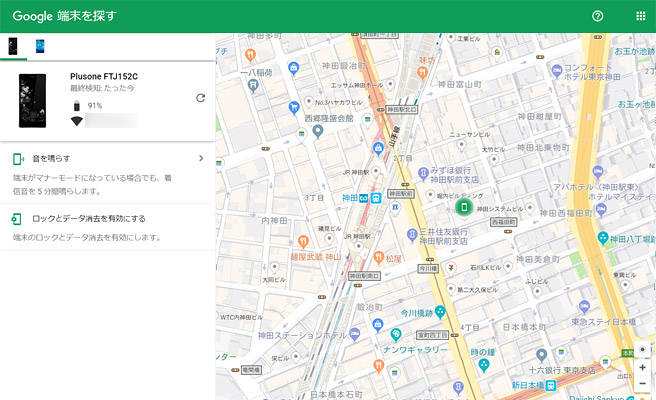656x400 pixels.
Task: Click the 麺屋武蔵 神山 restaurant marker
Action: coord(303,241)
